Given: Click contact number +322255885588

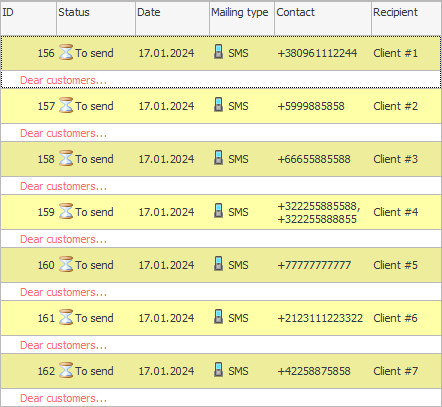Looking at the screenshot, I should (318, 206).
